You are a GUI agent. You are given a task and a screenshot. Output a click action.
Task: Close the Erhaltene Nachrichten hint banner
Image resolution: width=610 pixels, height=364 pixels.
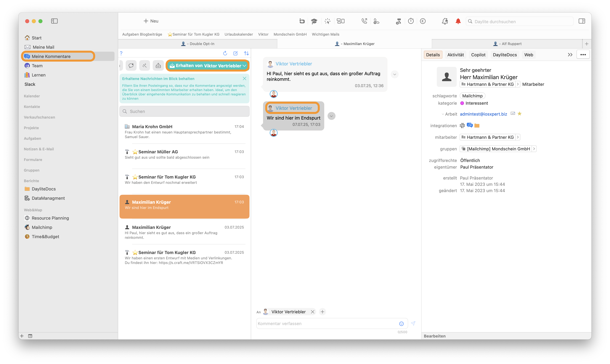coord(244,78)
